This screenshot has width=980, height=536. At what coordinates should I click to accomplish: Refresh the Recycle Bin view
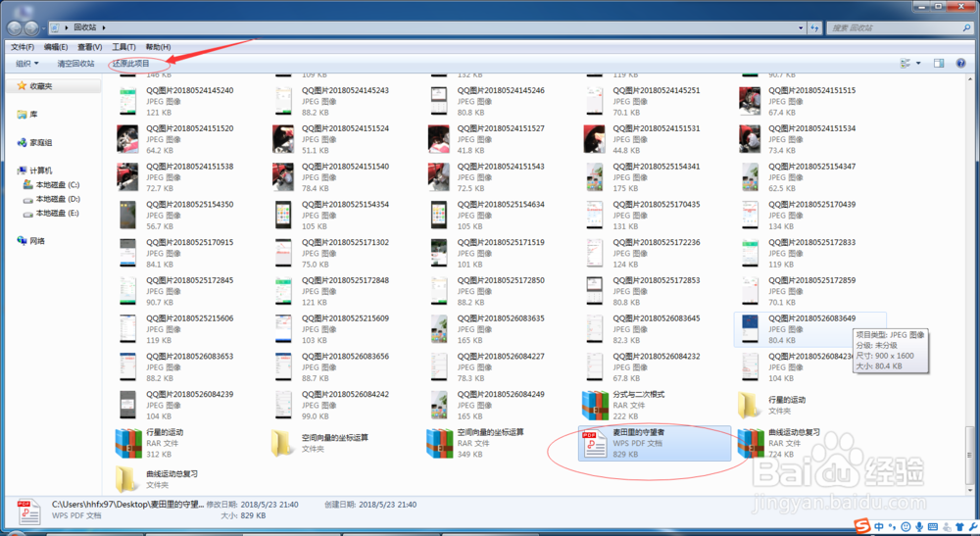(814, 27)
